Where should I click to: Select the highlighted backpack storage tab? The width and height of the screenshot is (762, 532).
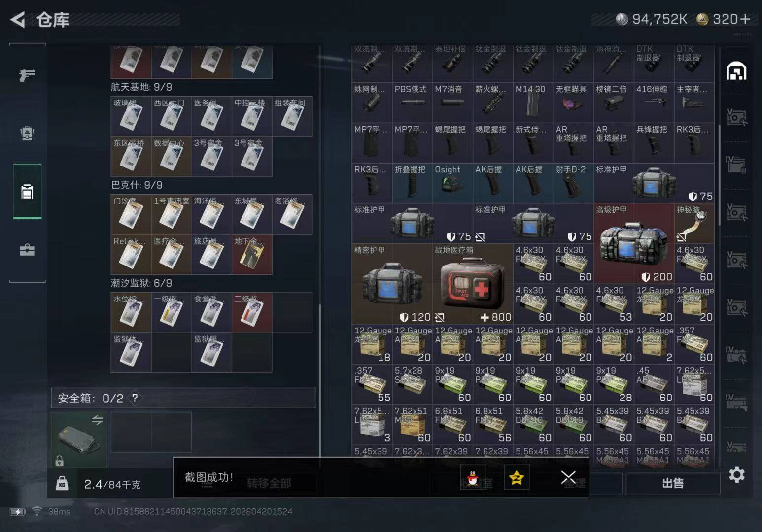[27, 192]
